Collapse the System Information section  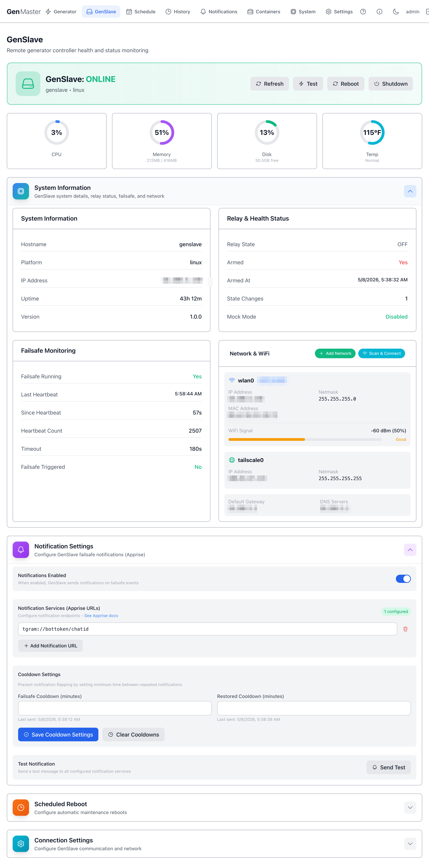coord(410,191)
